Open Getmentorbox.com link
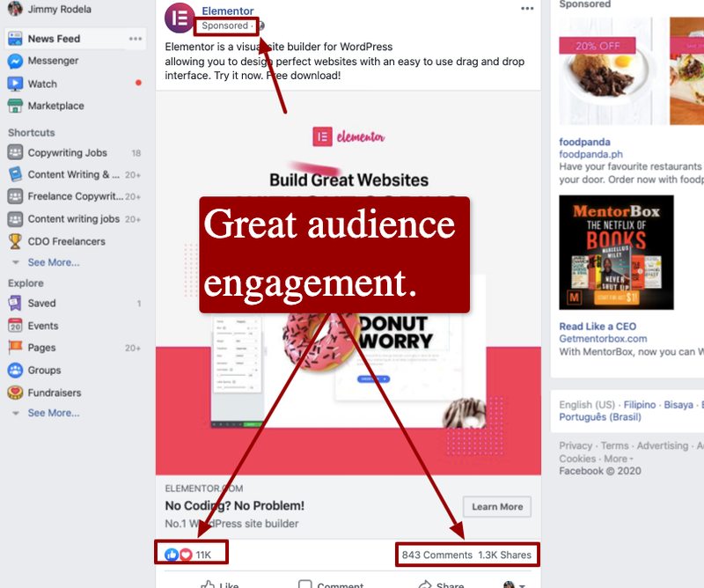Image resolution: width=704 pixels, height=588 pixels. click(x=603, y=339)
